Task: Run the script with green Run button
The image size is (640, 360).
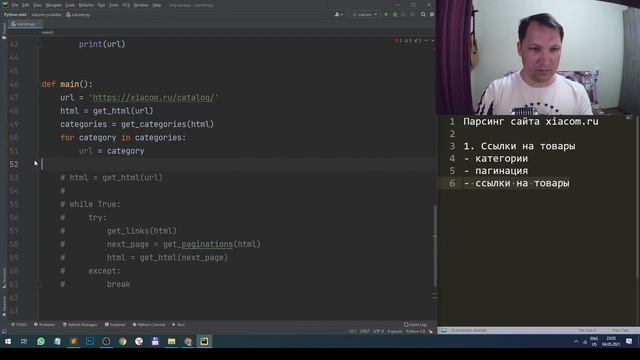Action: tap(386, 14)
